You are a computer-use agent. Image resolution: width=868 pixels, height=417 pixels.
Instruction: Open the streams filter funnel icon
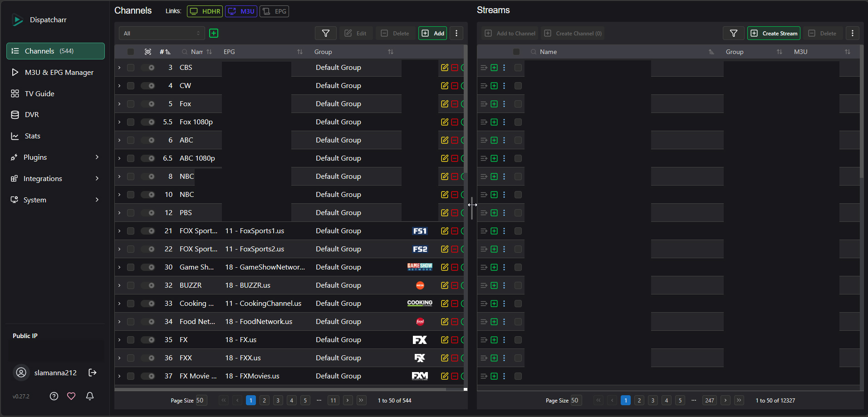click(734, 33)
